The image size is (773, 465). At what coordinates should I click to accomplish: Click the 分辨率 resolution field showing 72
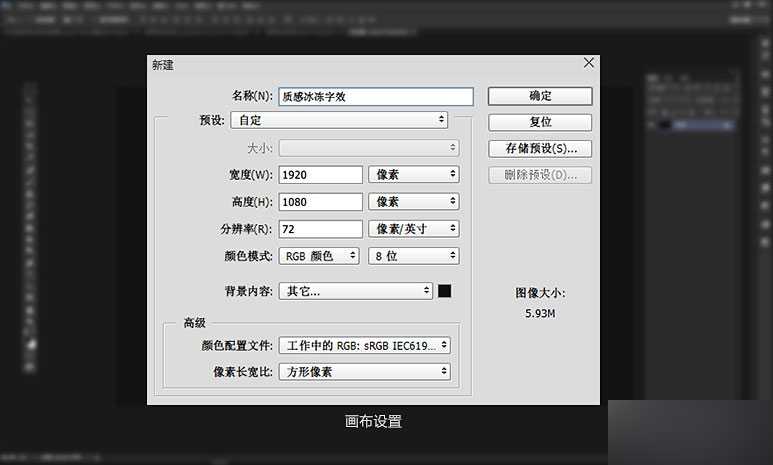(320, 229)
